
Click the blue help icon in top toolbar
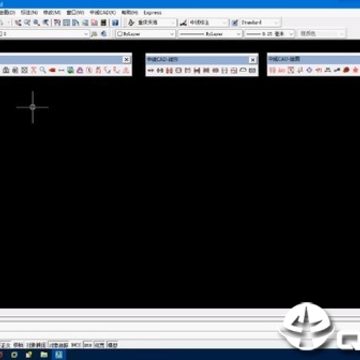click(115, 23)
